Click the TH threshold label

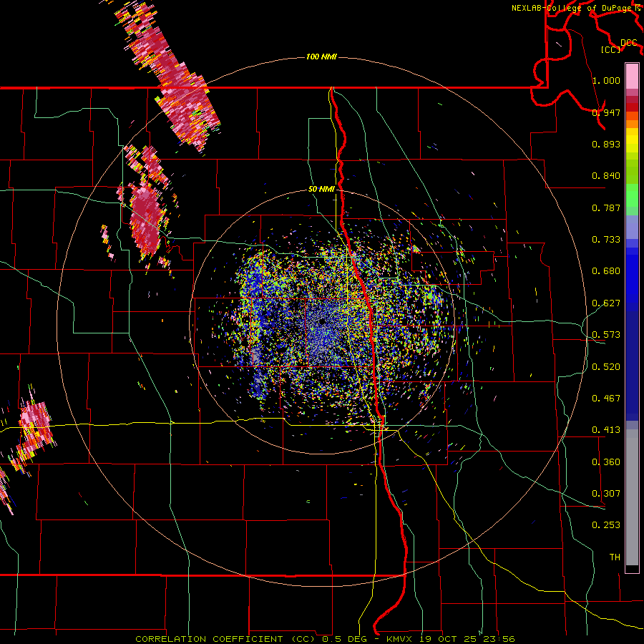(615, 557)
